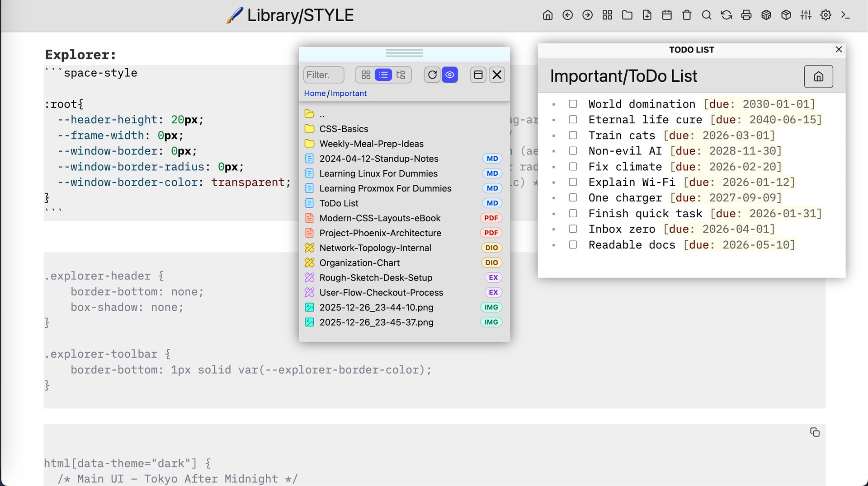This screenshot has width=868, height=486.
Task: Check the 'World domination' task checkbox
Action: [x=573, y=104]
